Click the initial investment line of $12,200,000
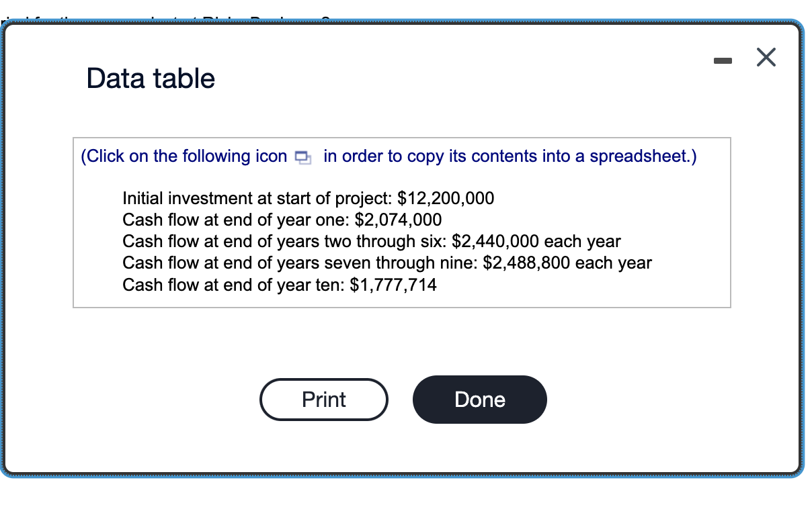812x505 pixels. (x=308, y=198)
